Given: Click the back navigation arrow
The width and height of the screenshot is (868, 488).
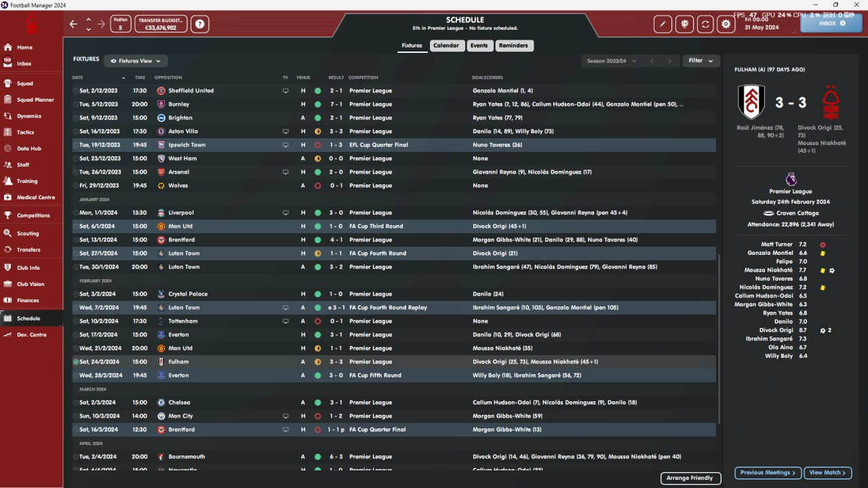Looking at the screenshot, I should tap(74, 24).
